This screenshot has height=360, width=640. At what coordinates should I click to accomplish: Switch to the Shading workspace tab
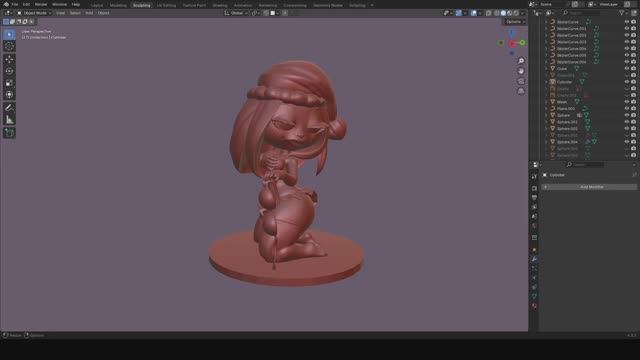click(x=220, y=5)
